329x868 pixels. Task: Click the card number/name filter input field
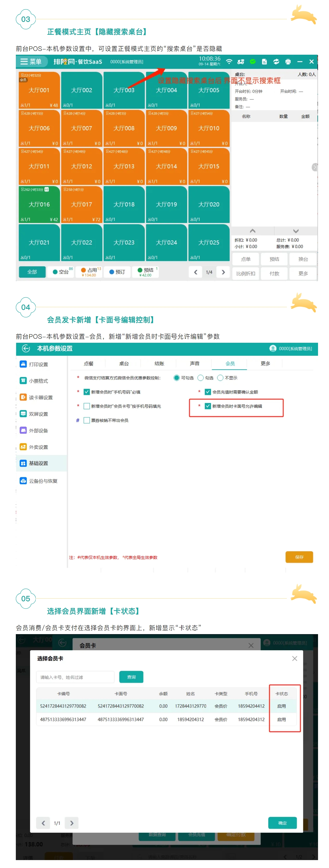point(75,677)
